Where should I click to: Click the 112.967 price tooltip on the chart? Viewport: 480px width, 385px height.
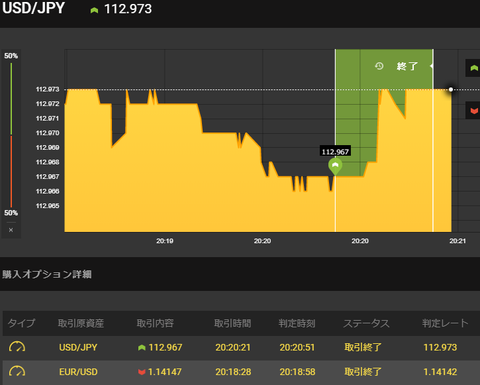click(x=335, y=152)
